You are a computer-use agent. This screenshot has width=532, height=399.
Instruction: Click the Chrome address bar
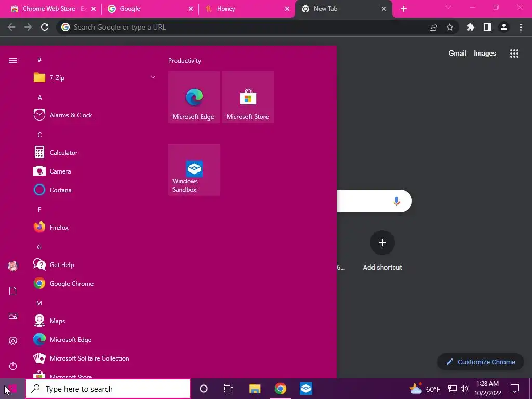(x=244, y=27)
